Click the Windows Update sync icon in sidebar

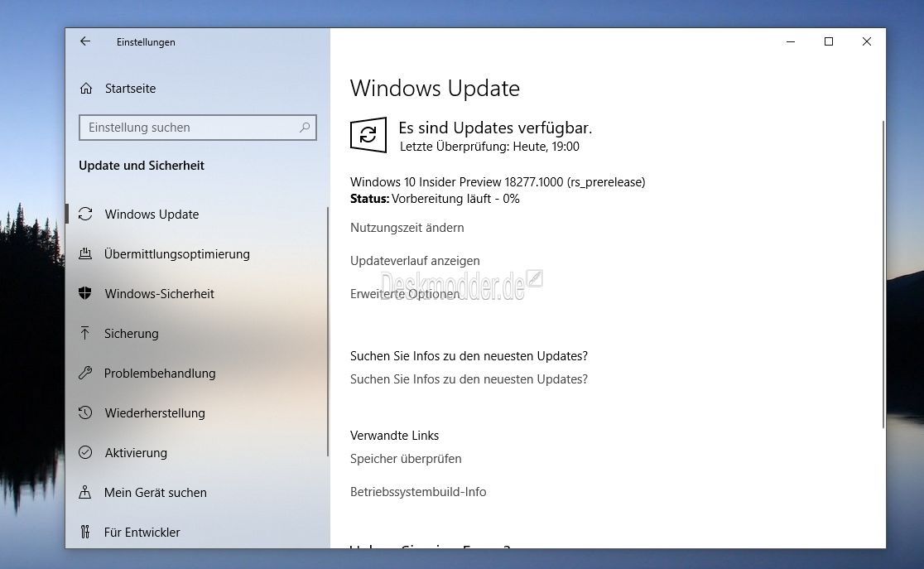(85, 215)
